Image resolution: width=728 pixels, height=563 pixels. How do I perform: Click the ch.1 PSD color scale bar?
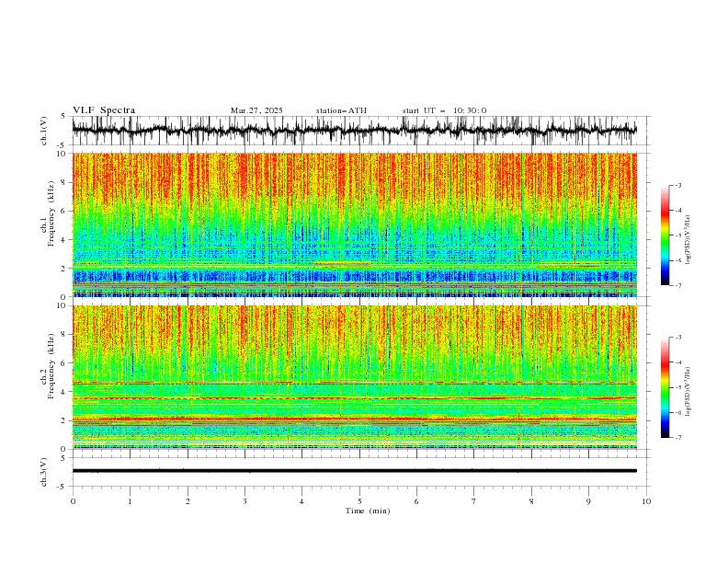click(665, 235)
